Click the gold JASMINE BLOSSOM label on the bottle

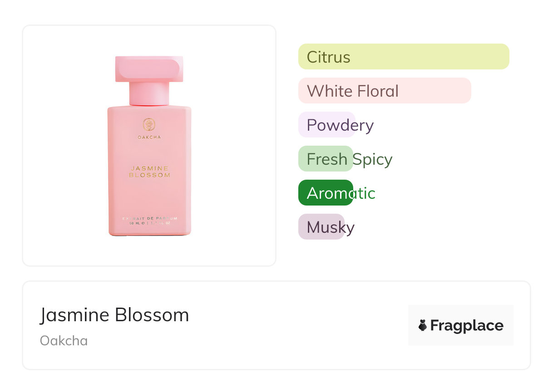[149, 171]
